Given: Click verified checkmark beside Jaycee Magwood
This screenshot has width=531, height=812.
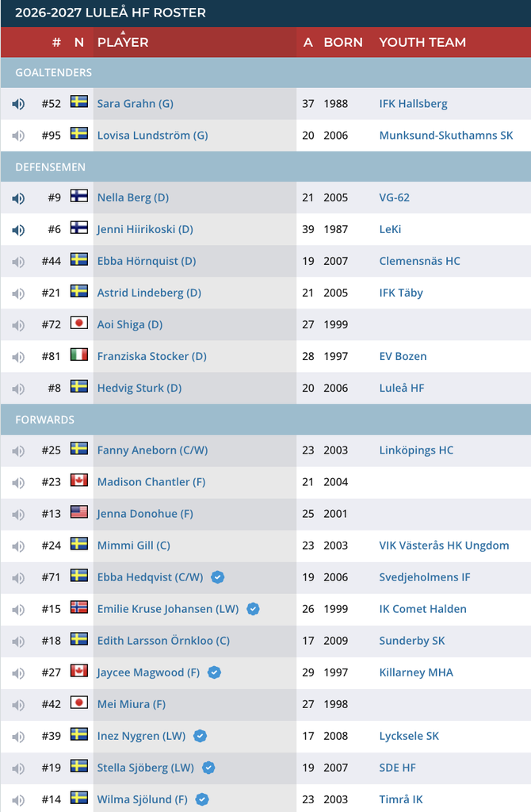Looking at the screenshot, I should pos(214,672).
